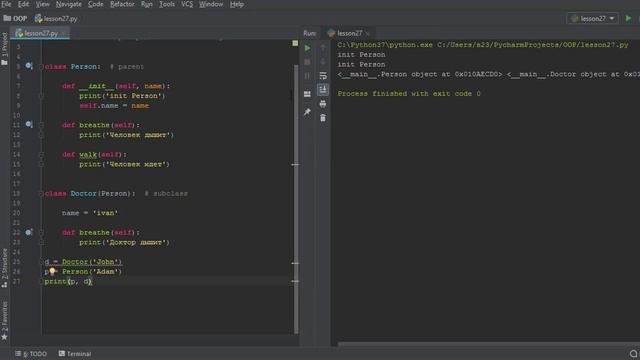Toggle the Terminal tool window
Screen dimensions: 640x360
point(75,354)
